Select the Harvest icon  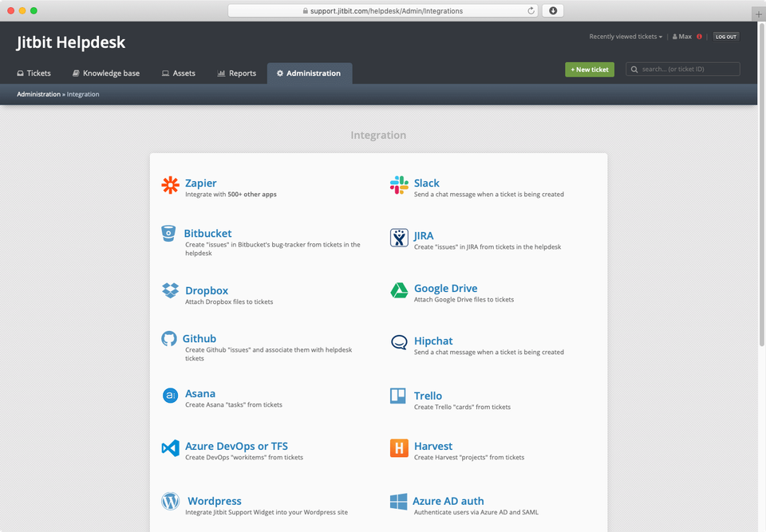[x=398, y=448]
